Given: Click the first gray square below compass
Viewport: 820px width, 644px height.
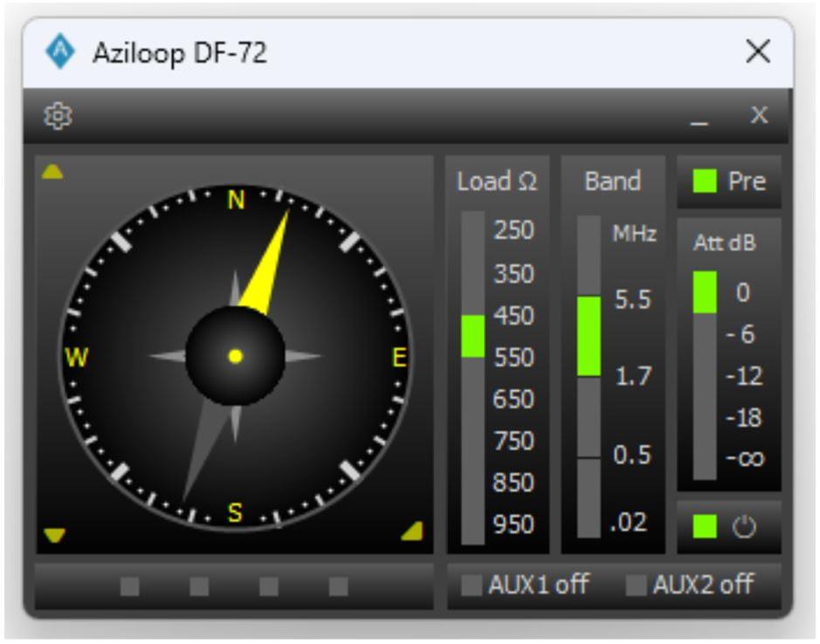Looking at the screenshot, I should click(129, 586).
